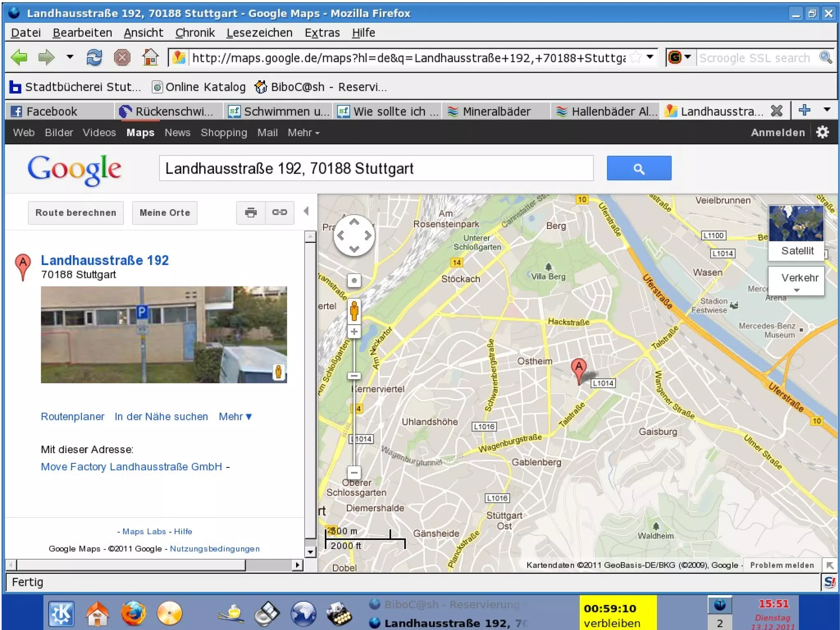
Task: Toggle the Verkehr traffic layer
Action: click(x=799, y=278)
